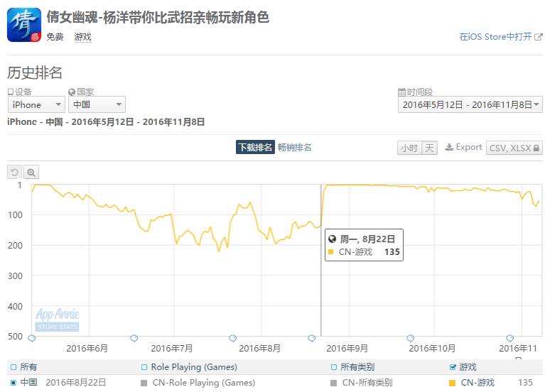The height and width of the screenshot is (392, 545).
Task: Click the chart reset (undo zoom) icon
Action: [x=14, y=172]
